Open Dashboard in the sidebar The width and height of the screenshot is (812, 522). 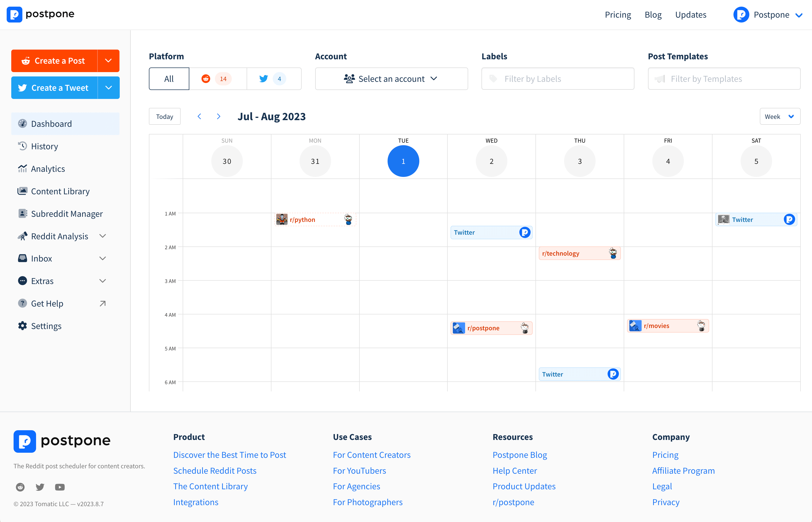pyautogui.click(x=65, y=124)
